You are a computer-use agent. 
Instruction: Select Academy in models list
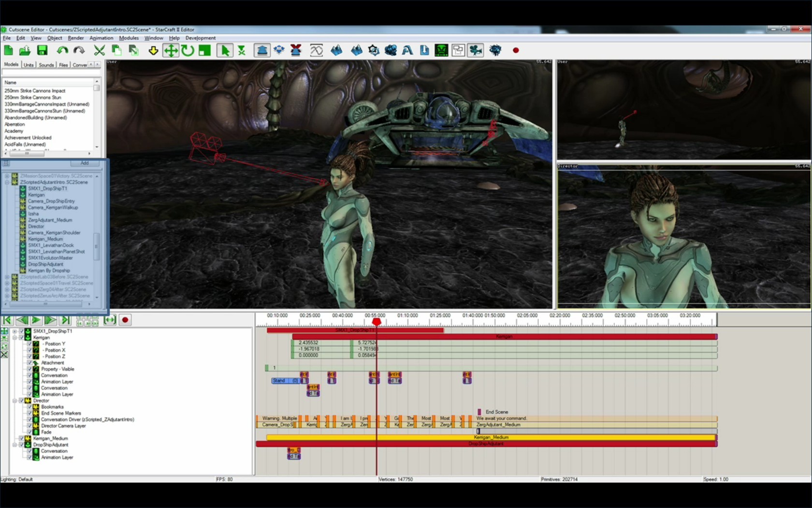coord(14,131)
